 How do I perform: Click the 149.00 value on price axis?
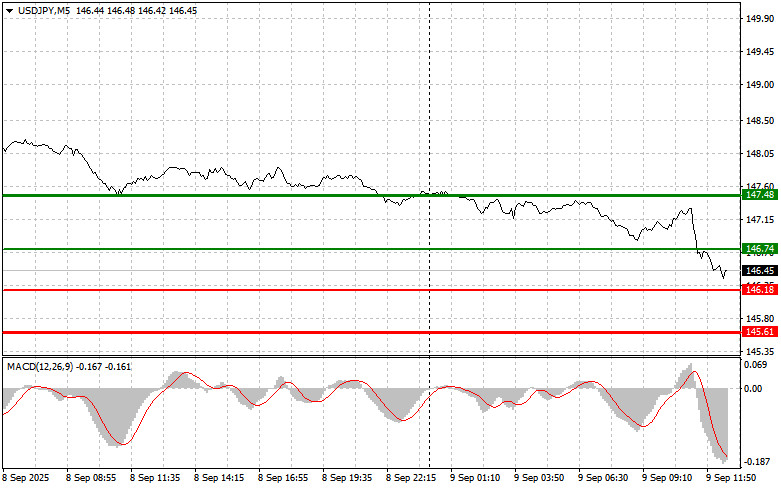[x=760, y=85]
